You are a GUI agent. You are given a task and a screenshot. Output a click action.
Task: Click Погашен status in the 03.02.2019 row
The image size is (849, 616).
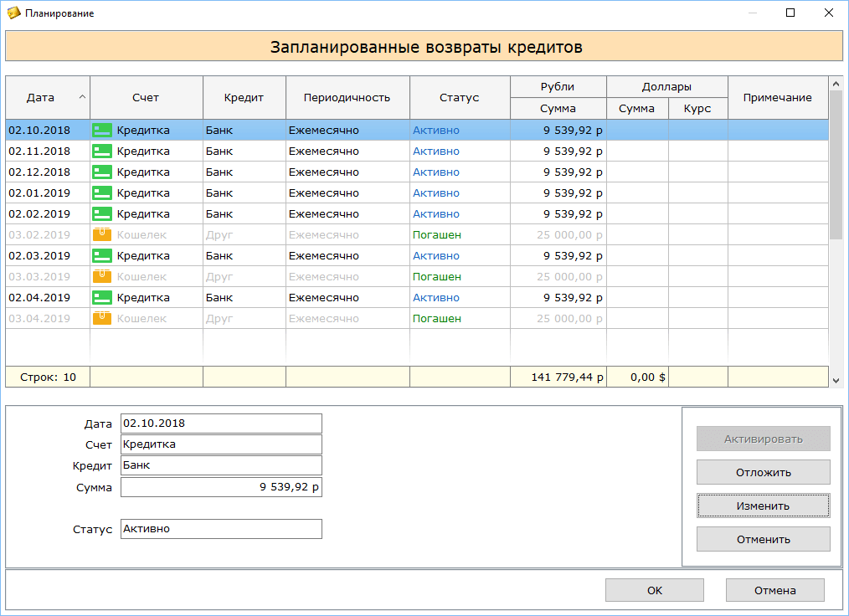[437, 235]
